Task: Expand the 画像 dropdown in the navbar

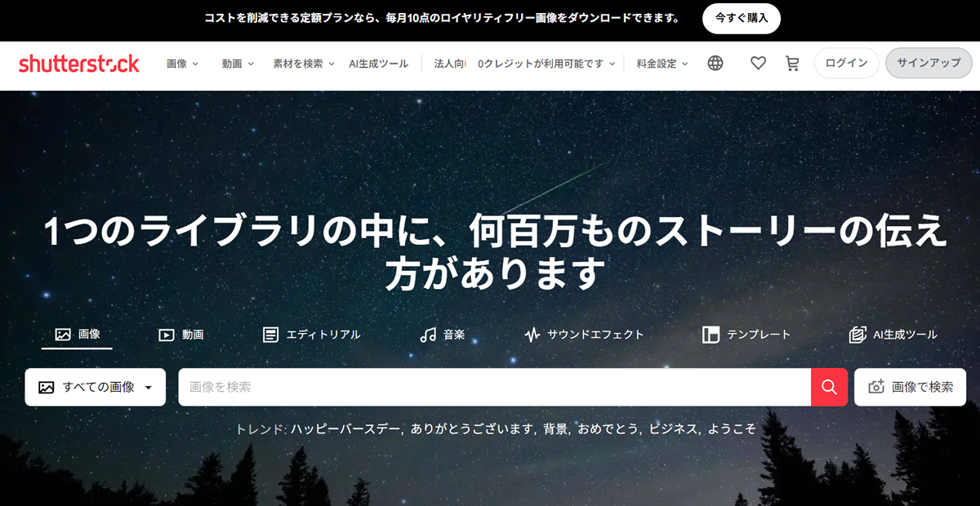Action: coord(183,64)
